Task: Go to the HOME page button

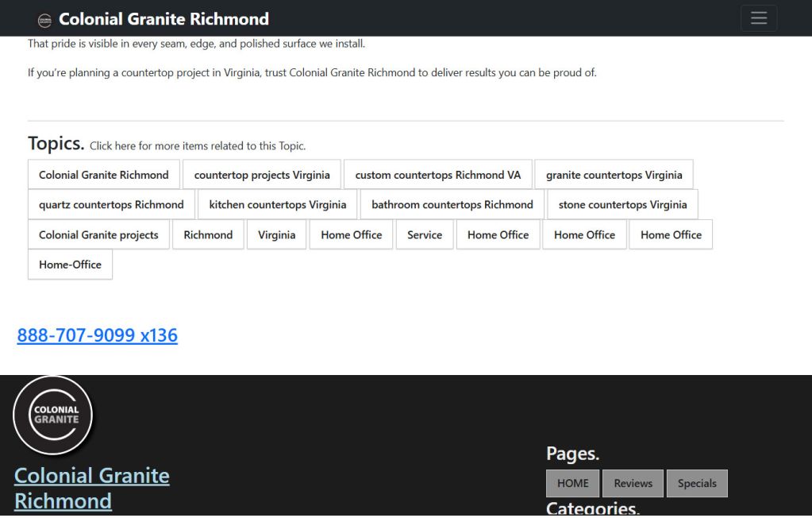Action: pyautogui.click(x=572, y=483)
